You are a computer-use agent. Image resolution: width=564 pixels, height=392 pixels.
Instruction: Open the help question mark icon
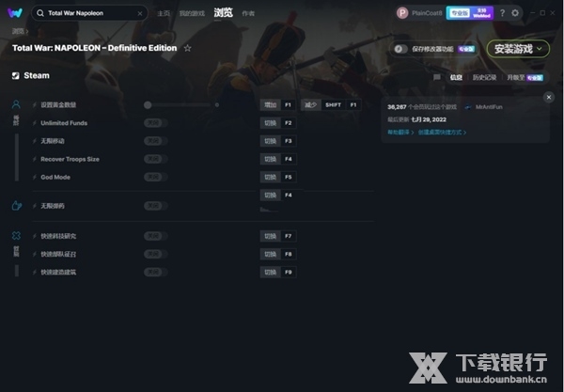coord(502,13)
